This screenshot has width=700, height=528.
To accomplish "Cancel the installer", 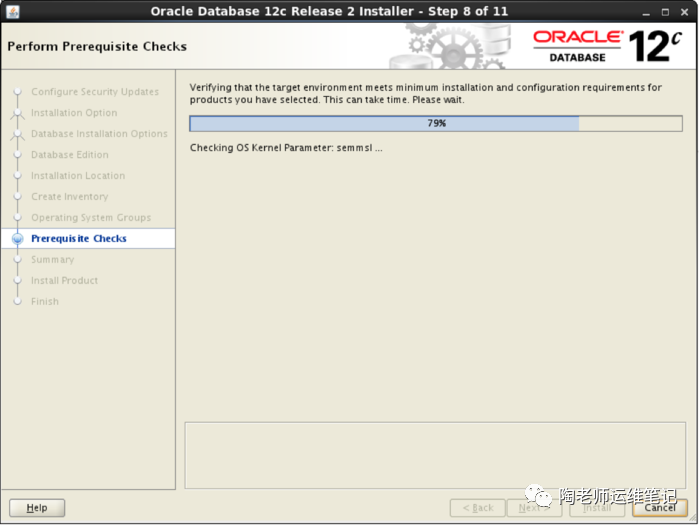I will click(660, 507).
